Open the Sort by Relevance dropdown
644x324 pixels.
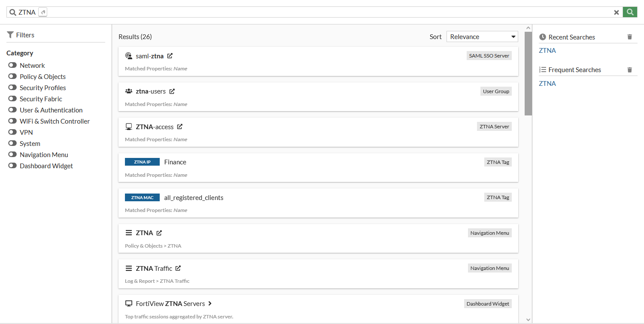482,37
